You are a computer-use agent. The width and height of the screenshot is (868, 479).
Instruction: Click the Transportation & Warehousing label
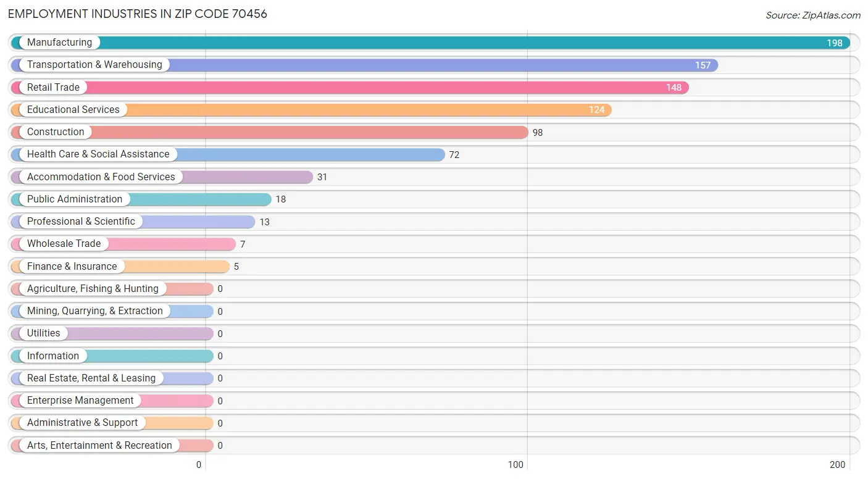(94, 65)
